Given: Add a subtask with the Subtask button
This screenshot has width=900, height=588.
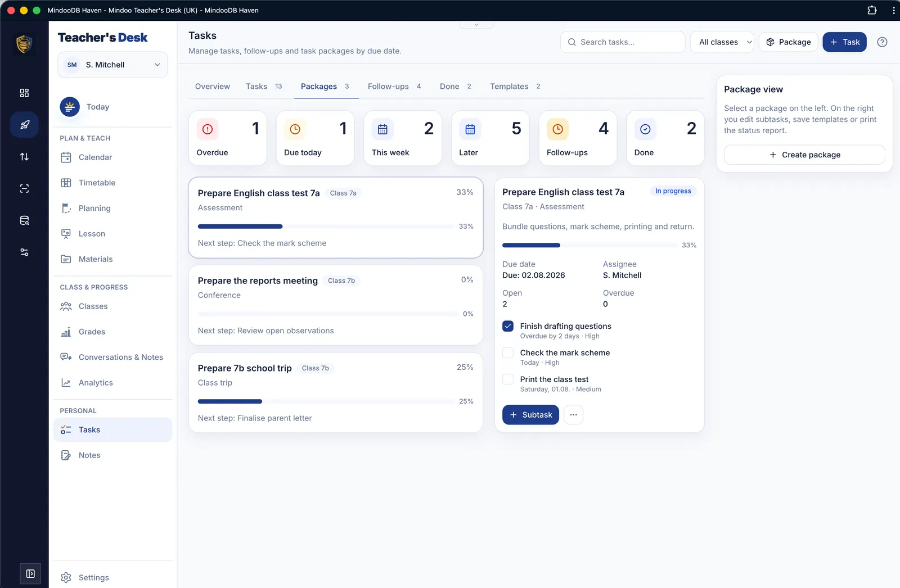Looking at the screenshot, I should (530, 415).
